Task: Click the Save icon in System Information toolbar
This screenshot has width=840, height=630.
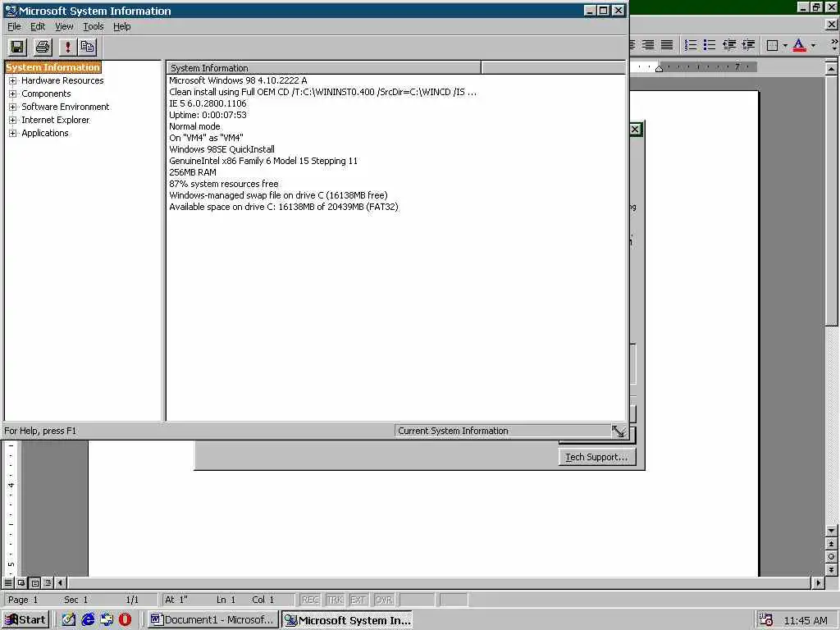Action: point(17,47)
